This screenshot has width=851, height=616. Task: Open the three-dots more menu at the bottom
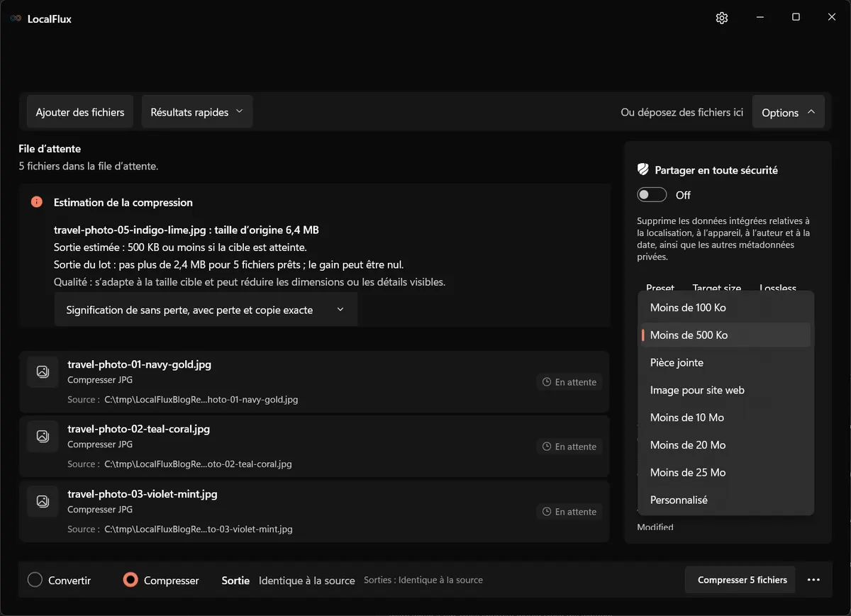tap(813, 580)
